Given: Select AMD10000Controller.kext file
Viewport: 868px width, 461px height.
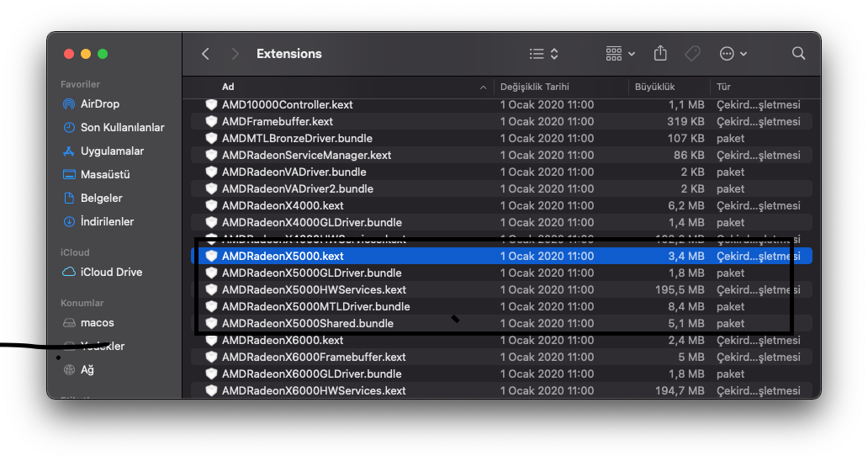Looking at the screenshot, I should (x=501, y=104).
